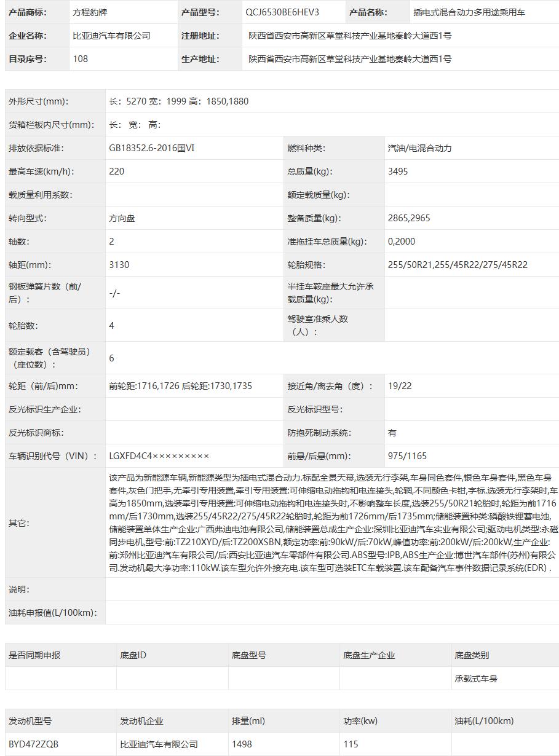Click the 轮胎数 value 4
The width and height of the screenshot is (559, 756).
(x=111, y=325)
